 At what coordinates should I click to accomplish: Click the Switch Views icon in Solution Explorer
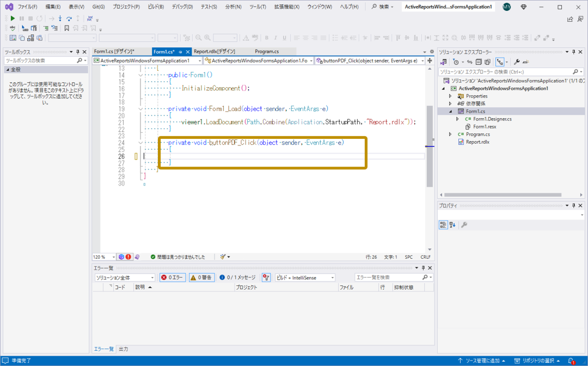click(x=444, y=62)
